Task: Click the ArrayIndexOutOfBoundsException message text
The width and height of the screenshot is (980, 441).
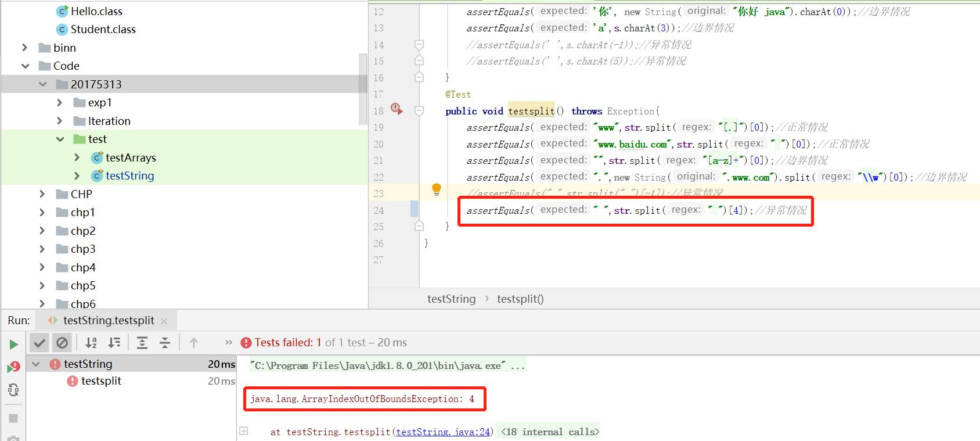Action: point(362,399)
